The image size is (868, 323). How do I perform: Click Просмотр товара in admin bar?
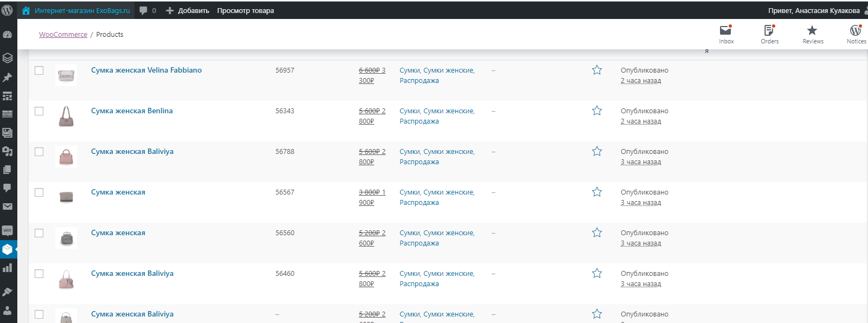(246, 10)
